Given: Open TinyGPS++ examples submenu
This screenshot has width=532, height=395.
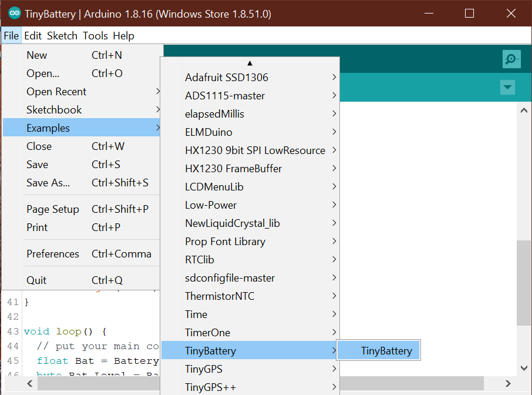Looking at the screenshot, I should click(250, 387).
